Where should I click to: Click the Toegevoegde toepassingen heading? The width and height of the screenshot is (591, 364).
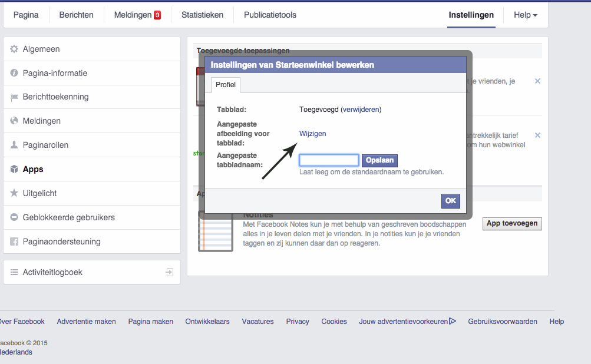[x=243, y=51]
